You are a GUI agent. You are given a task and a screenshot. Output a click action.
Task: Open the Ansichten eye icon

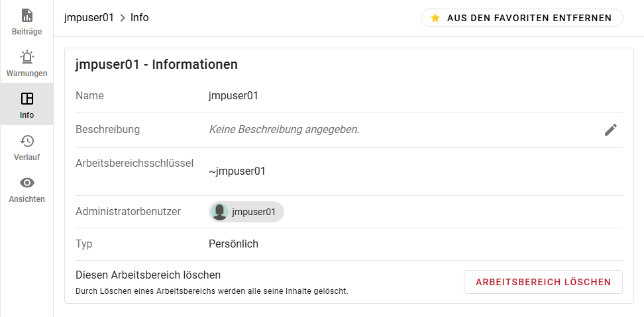[27, 183]
